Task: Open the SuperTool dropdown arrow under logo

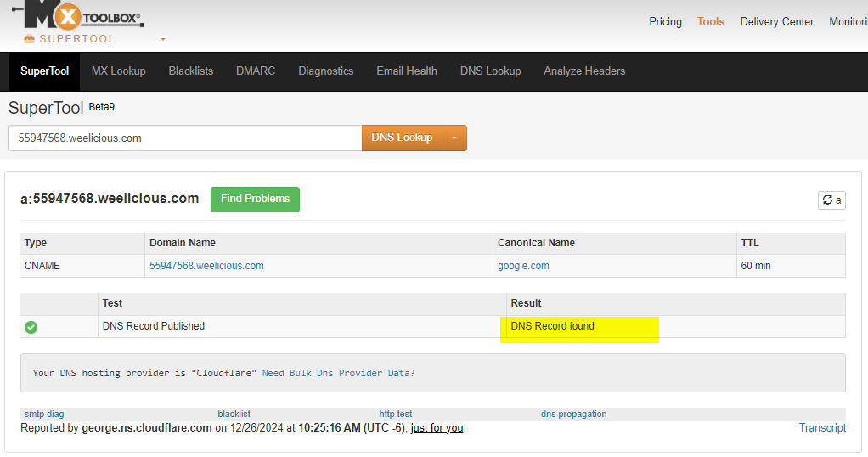Action: point(163,39)
